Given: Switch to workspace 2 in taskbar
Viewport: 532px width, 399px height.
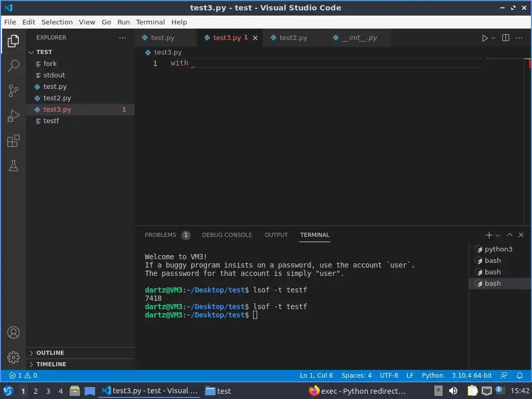Looking at the screenshot, I should tap(36, 391).
